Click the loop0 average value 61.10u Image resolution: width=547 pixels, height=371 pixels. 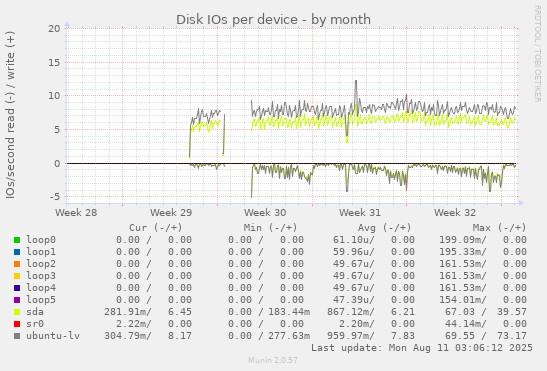coord(354,240)
